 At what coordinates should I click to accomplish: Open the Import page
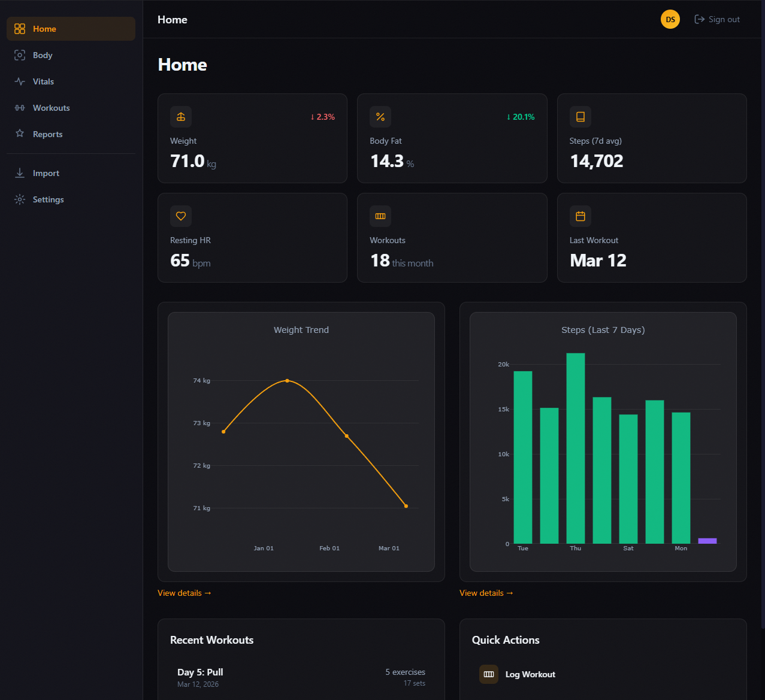46,173
